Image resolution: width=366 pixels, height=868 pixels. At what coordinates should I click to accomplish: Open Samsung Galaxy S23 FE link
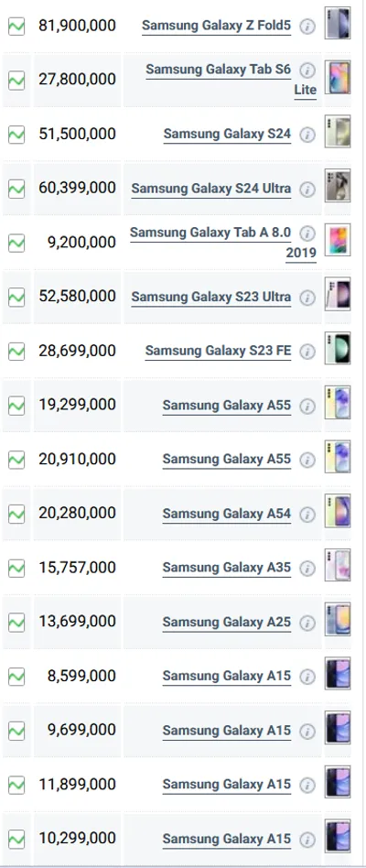point(219,351)
